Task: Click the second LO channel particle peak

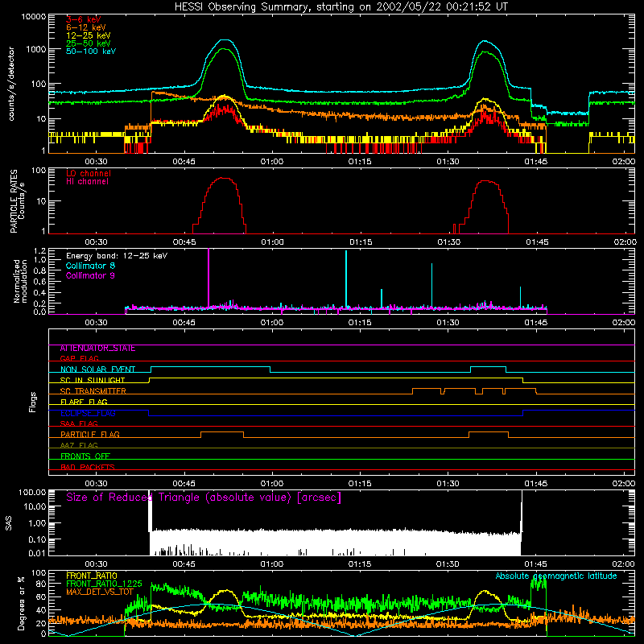Action: [x=486, y=181]
